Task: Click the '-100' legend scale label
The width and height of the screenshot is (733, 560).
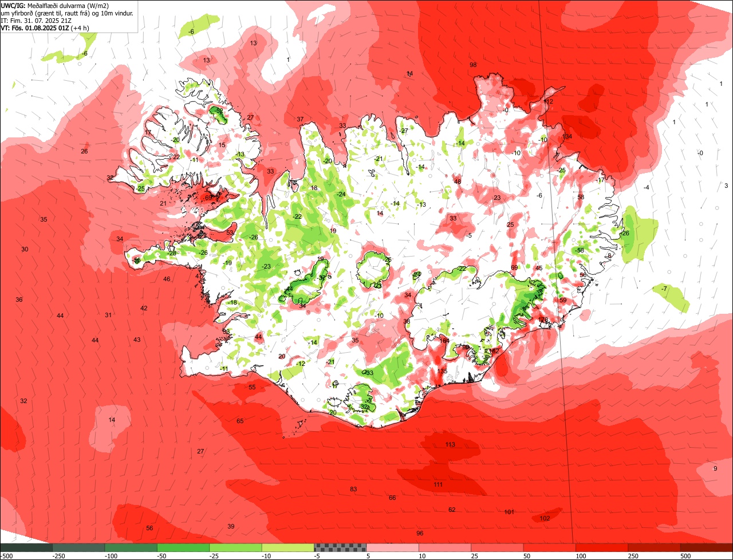Action: click(x=111, y=556)
